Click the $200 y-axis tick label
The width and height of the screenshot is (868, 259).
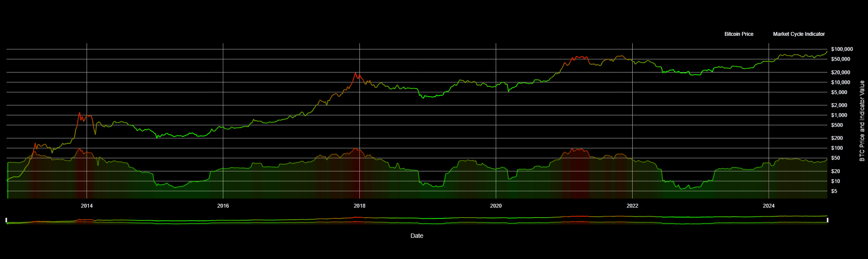pyautogui.click(x=837, y=138)
